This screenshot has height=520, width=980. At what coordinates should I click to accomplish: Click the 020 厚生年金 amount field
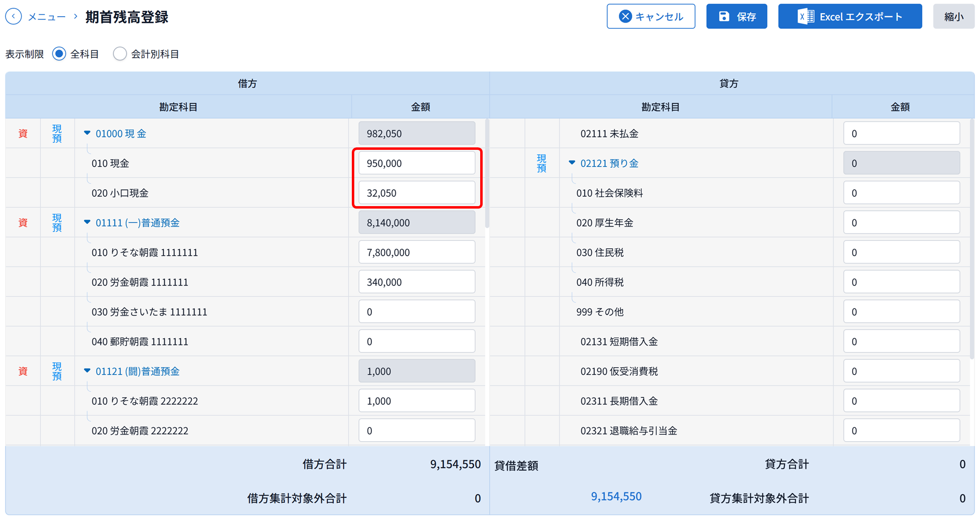pyautogui.click(x=901, y=222)
